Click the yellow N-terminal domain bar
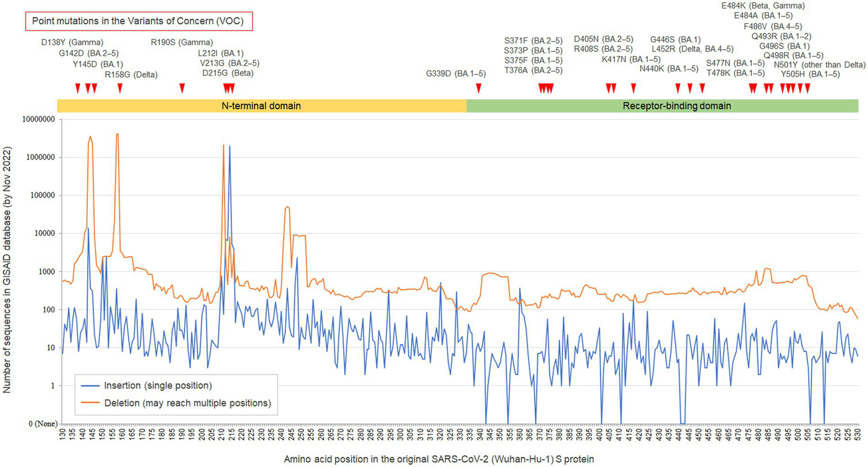868x467 pixels. click(261, 106)
